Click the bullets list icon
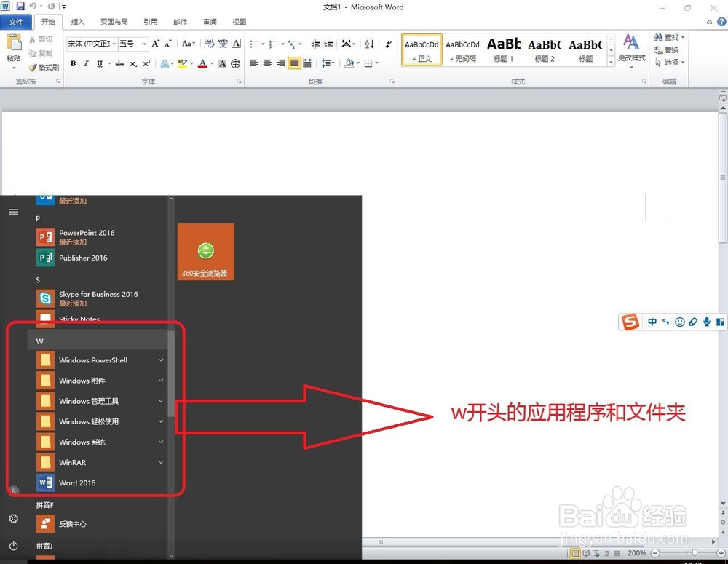The width and height of the screenshot is (728, 564). coord(254,44)
